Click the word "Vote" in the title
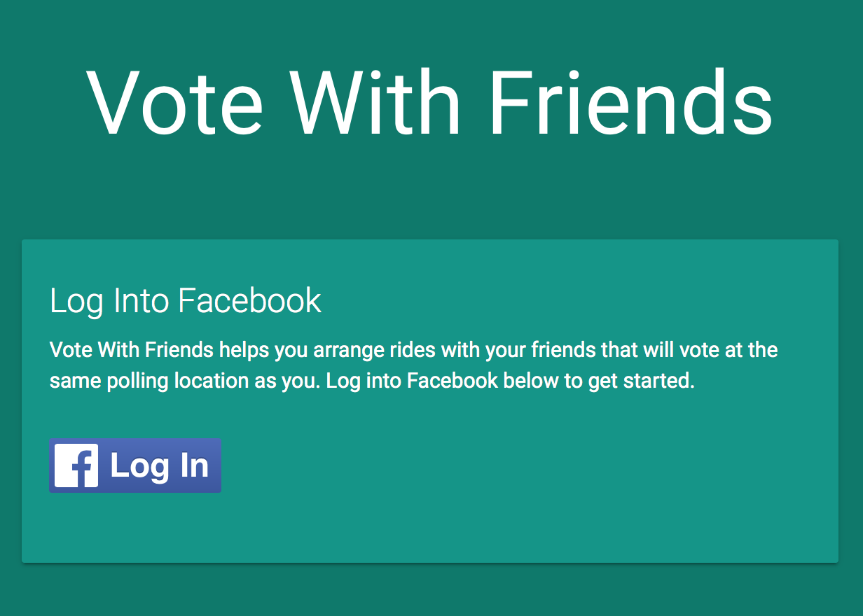The width and height of the screenshot is (863, 616). pos(175,103)
